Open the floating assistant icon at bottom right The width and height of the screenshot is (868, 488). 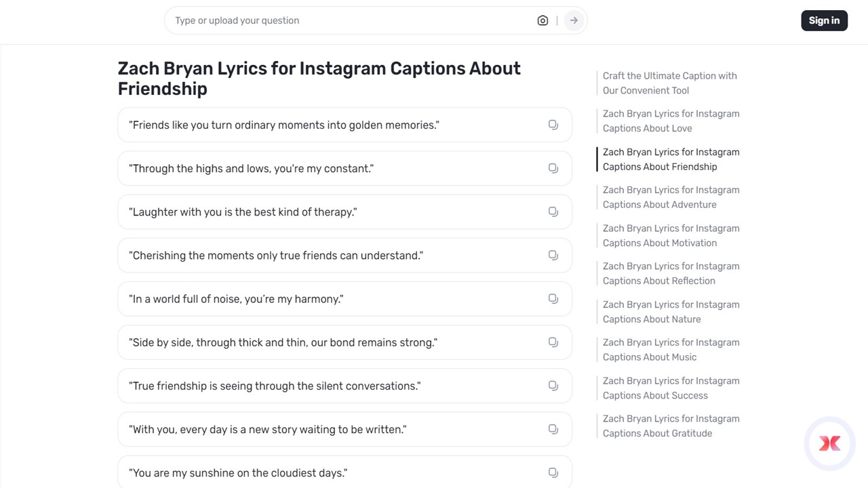829,443
